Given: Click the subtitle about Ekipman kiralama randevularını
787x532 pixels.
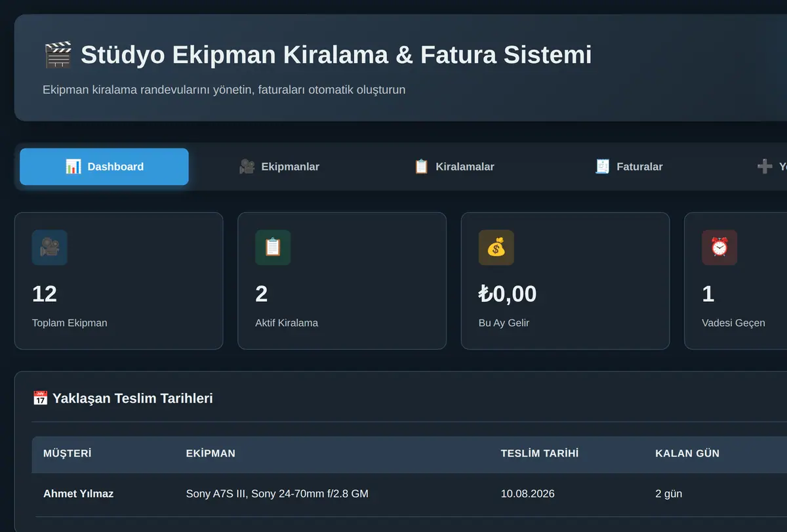Looking at the screenshot, I should pos(224,89).
